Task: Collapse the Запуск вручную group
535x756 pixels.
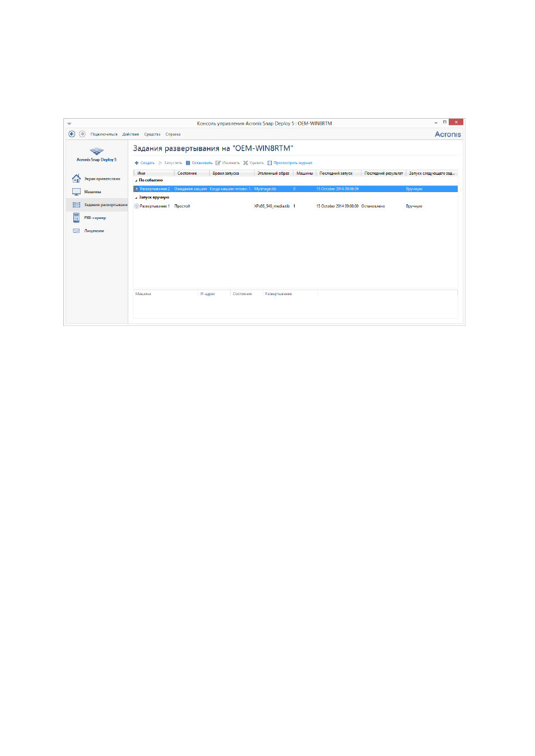Action: click(x=136, y=198)
